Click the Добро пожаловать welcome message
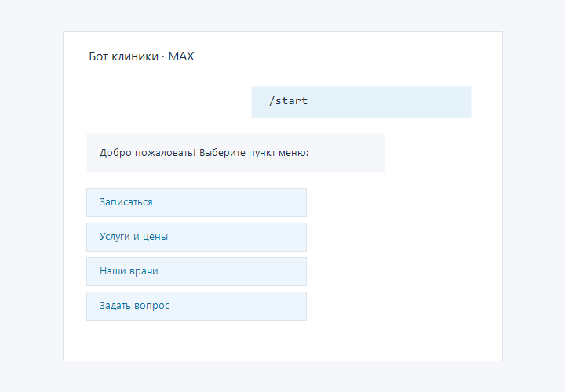 (235, 154)
